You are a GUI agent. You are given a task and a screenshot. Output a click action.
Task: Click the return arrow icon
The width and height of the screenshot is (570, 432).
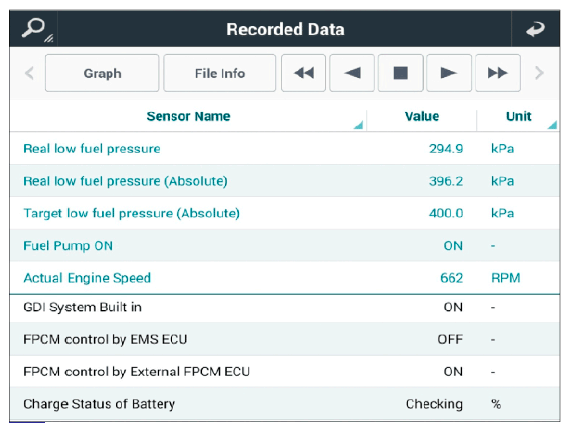(535, 29)
